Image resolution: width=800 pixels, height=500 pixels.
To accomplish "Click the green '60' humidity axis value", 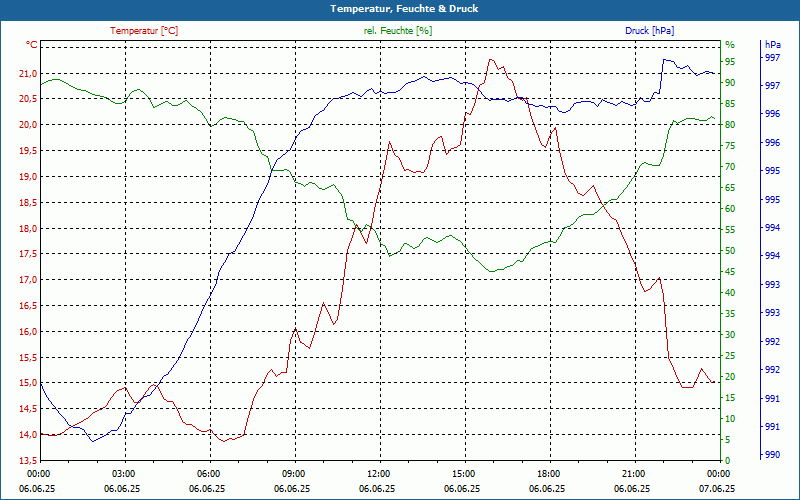I will click(x=730, y=209).
